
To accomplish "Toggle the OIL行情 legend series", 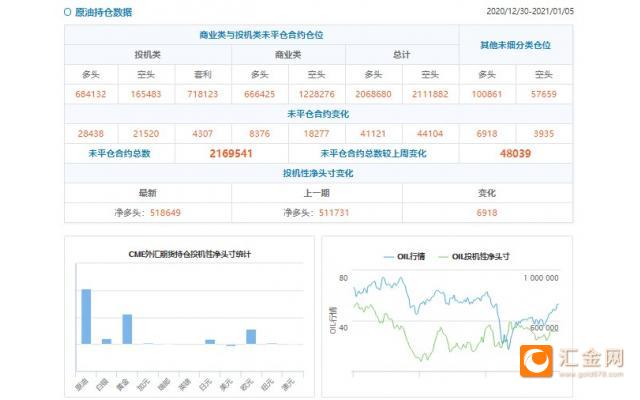I will coord(404,257).
